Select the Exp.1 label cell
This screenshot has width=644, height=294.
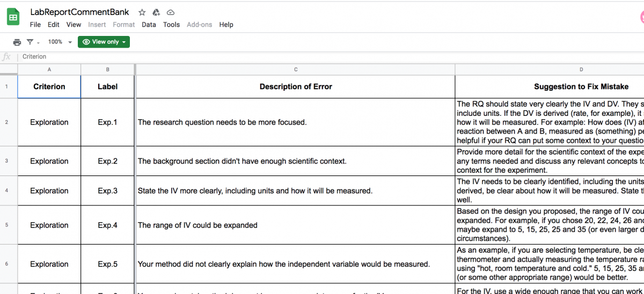click(107, 122)
